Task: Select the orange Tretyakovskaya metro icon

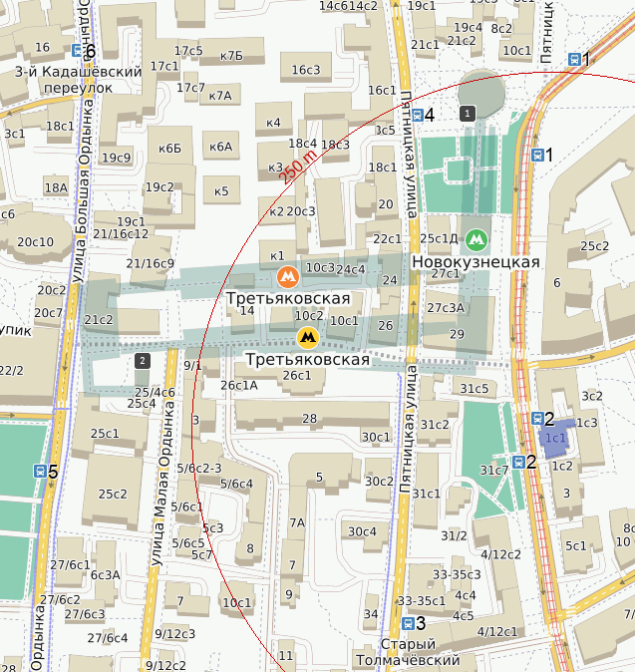Action: (x=286, y=276)
